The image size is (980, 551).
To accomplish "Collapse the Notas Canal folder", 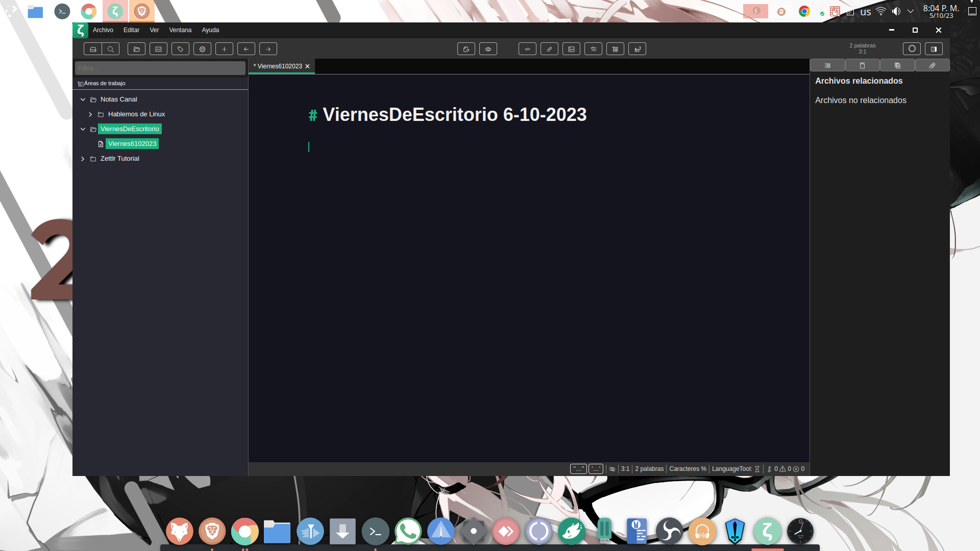I will 83,99.
